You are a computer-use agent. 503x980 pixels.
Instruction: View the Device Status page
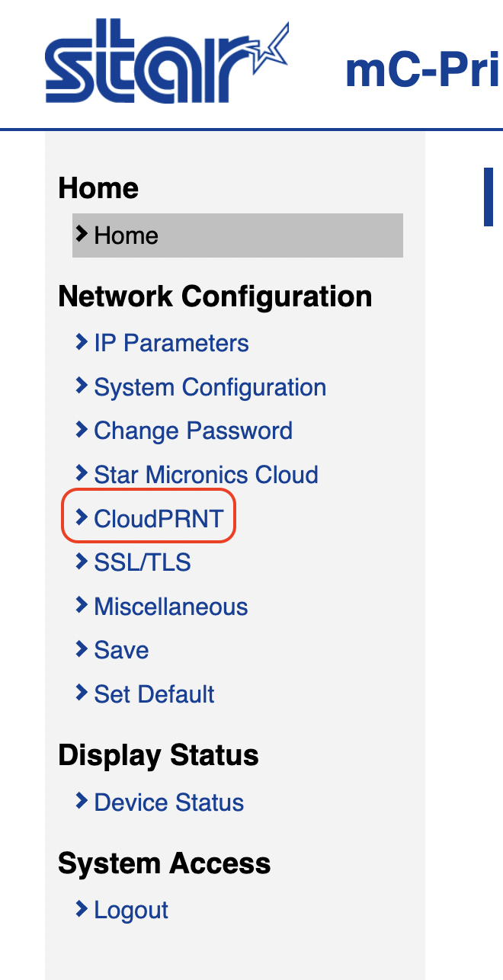pyautogui.click(x=168, y=802)
